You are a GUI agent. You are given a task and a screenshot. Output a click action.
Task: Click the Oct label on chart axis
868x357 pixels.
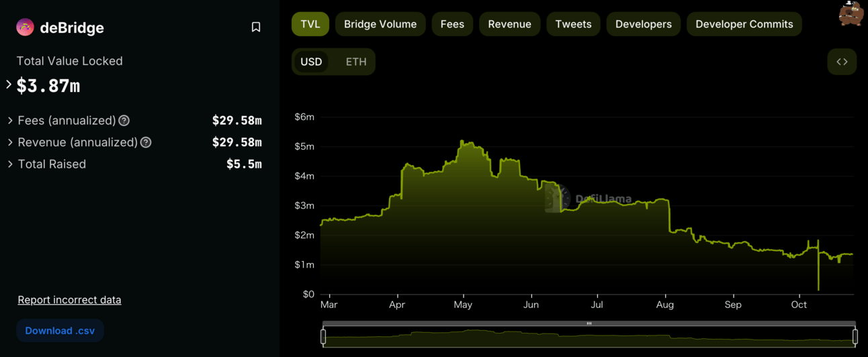(799, 305)
